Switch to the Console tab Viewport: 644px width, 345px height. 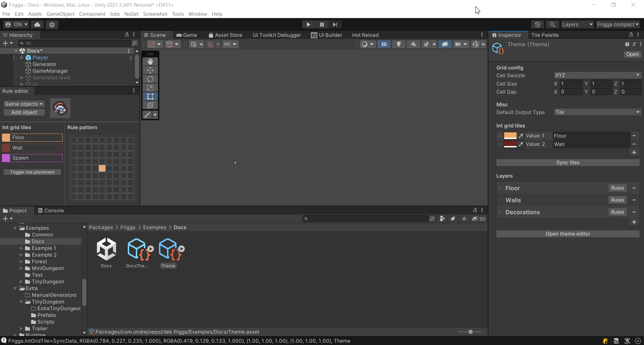51,210
